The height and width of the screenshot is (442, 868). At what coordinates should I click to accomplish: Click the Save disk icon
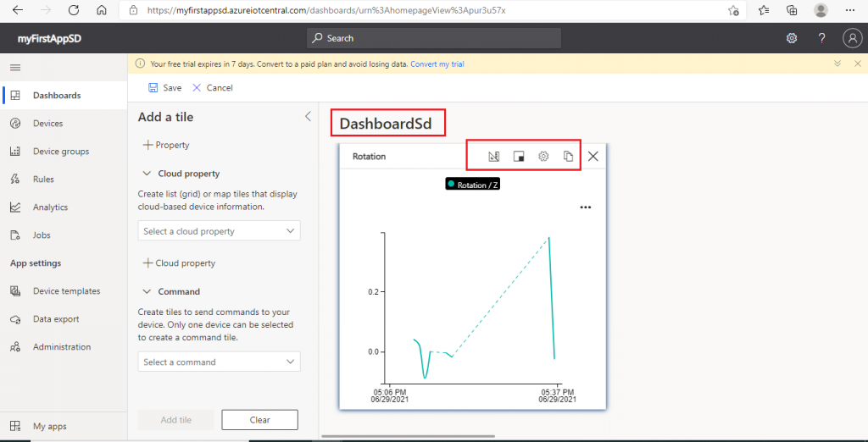153,87
